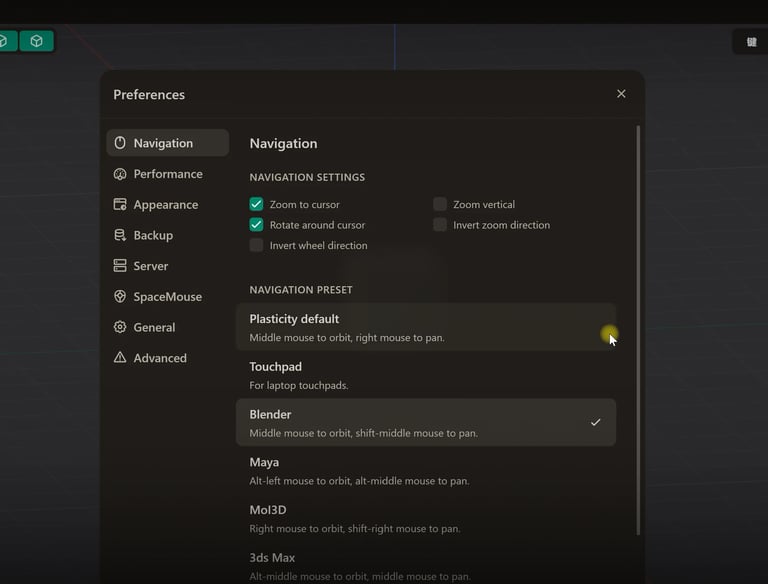Screen dimensions: 768x584
Task: Click the keyboard icon at top right
Action: click(751, 42)
